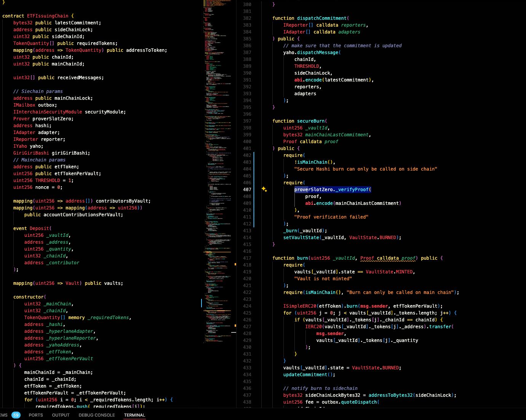Click contributorsByVault in the mapping declaration
Viewport: 526px width, 420px height.
click(122, 201)
